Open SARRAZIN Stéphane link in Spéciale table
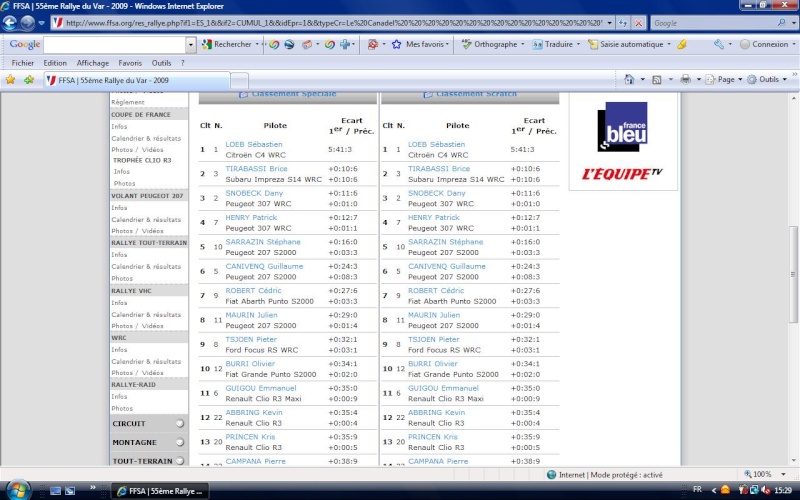 click(x=263, y=241)
